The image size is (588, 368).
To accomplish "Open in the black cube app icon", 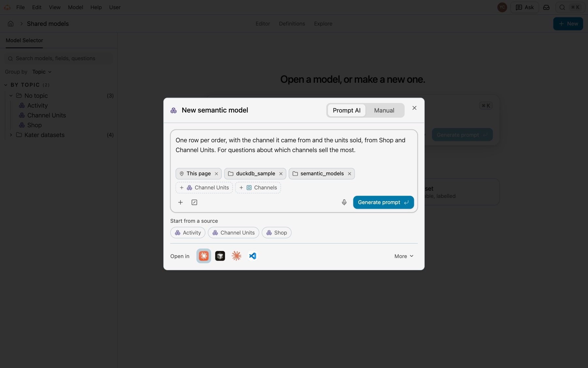I will (220, 256).
